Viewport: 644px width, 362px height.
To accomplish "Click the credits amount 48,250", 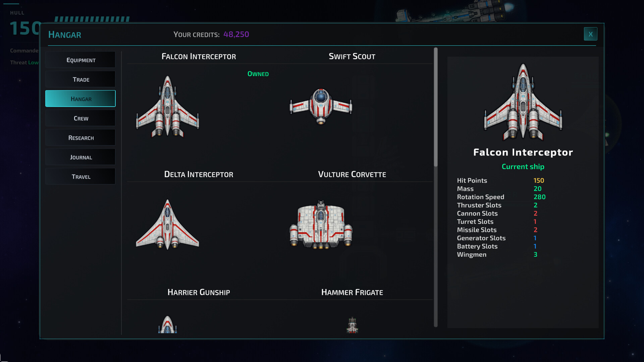I will click(236, 34).
